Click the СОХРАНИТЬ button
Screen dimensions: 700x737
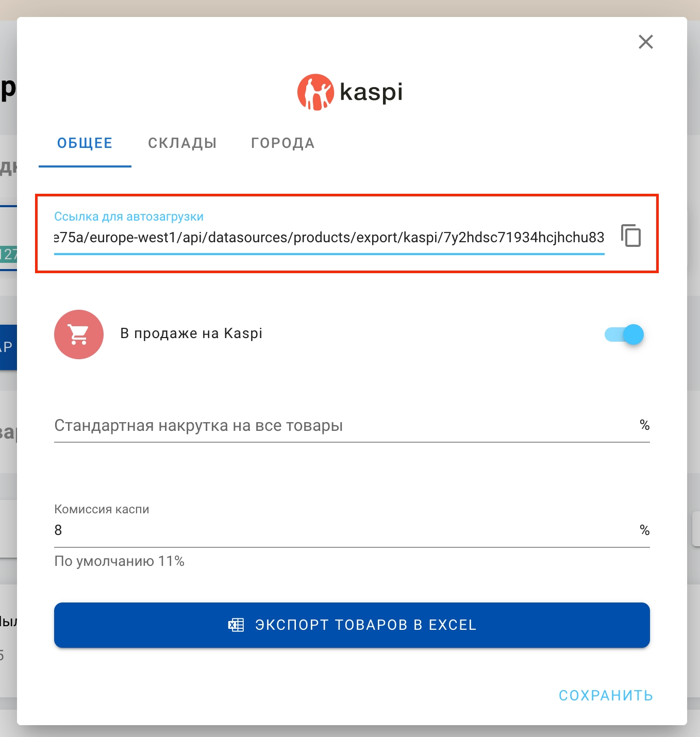point(606,696)
